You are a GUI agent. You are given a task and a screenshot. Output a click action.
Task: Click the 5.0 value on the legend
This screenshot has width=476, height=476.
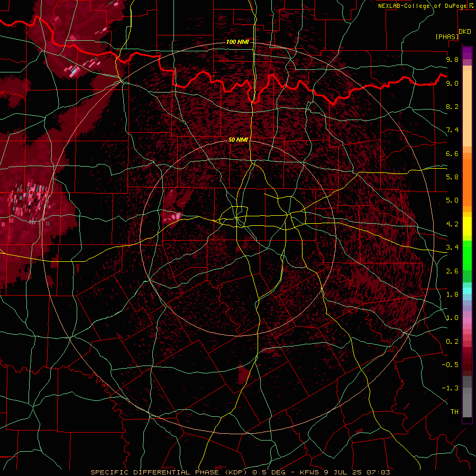click(x=452, y=200)
